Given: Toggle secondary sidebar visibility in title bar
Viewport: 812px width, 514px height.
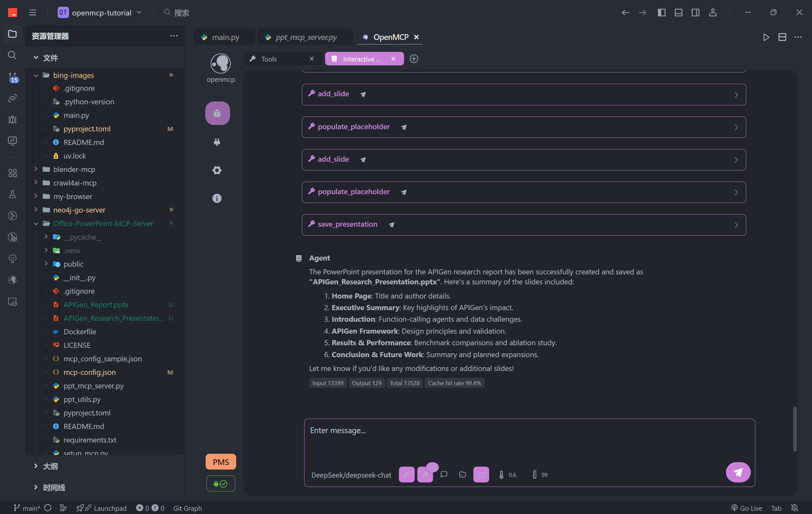Looking at the screenshot, I should click(695, 13).
